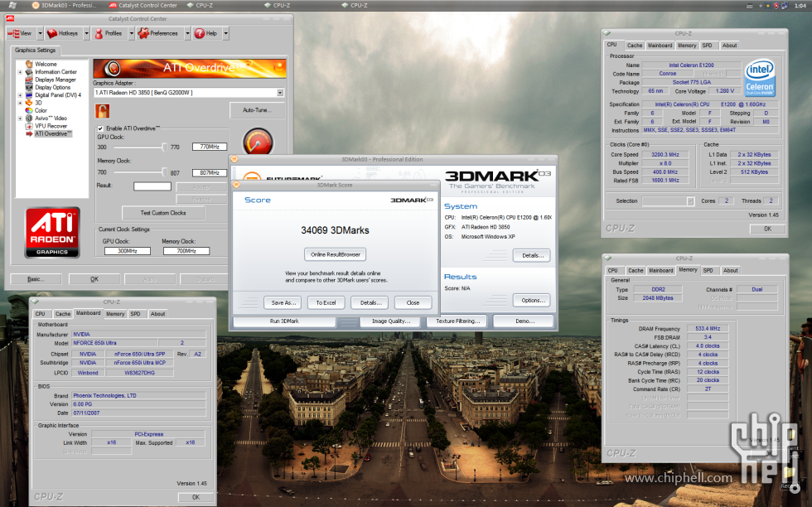Click the ATI Overdrive unlock padlock icon
The width and height of the screenshot is (812, 507).
click(102, 111)
